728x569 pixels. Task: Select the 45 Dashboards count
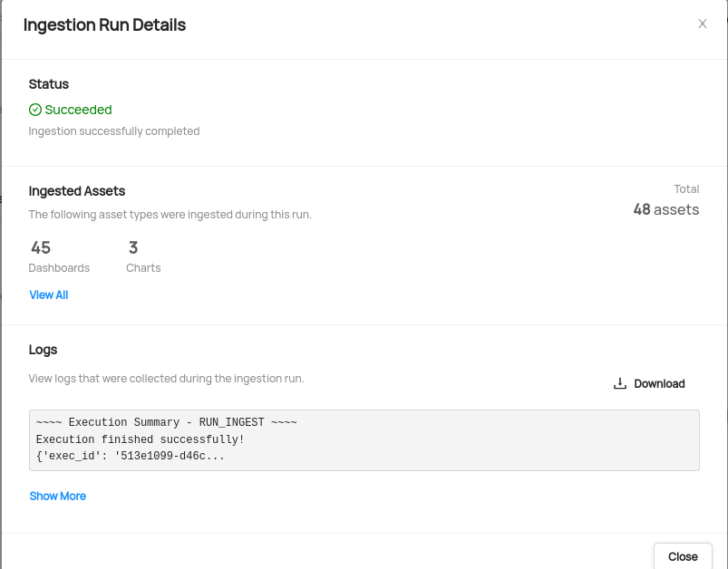(59, 256)
